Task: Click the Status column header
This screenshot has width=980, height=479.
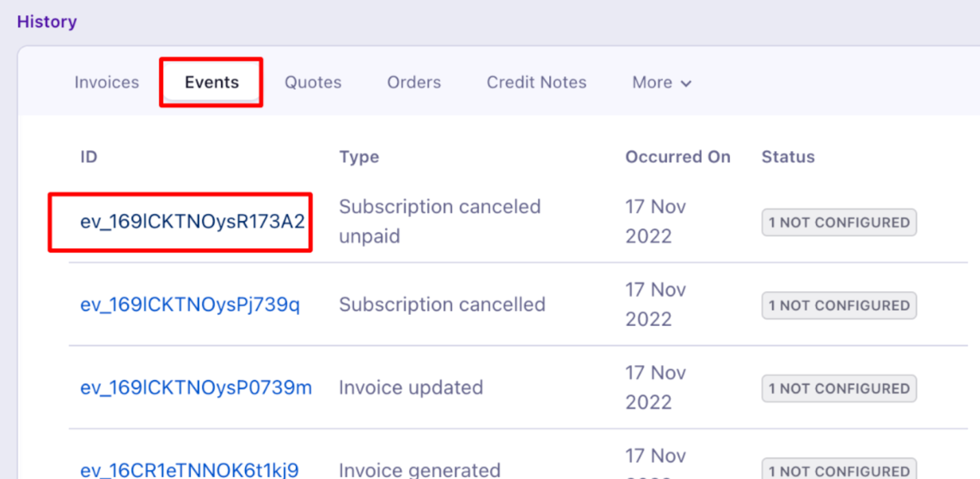Action: point(788,157)
